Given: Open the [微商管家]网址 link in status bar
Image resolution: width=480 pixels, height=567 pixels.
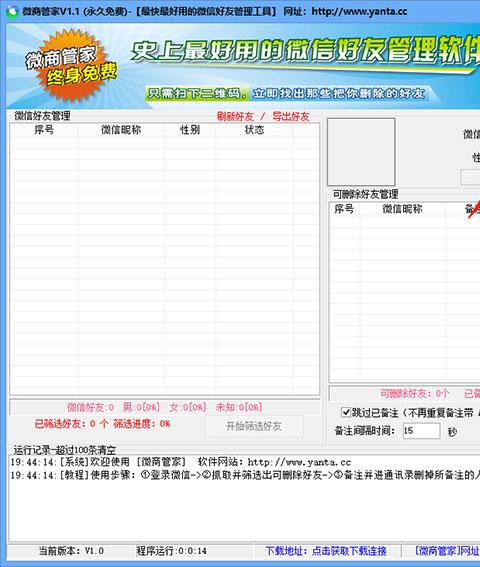Looking at the screenshot, I should click(x=447, y=551).
